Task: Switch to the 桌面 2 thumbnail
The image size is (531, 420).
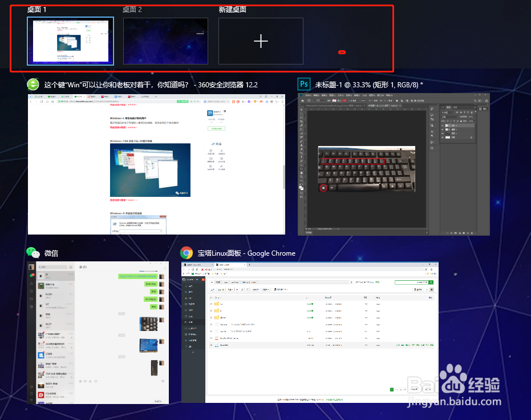Action: 165,41
